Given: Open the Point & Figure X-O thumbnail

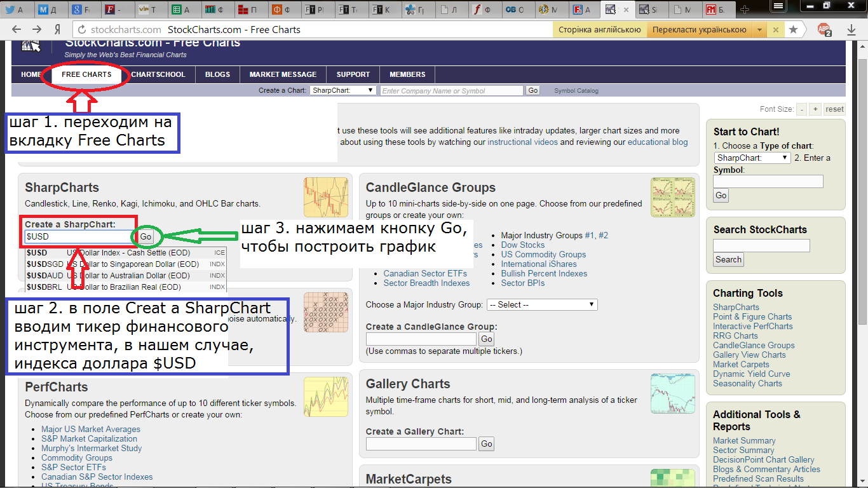Looking at the screenshot, I should 326,312.
